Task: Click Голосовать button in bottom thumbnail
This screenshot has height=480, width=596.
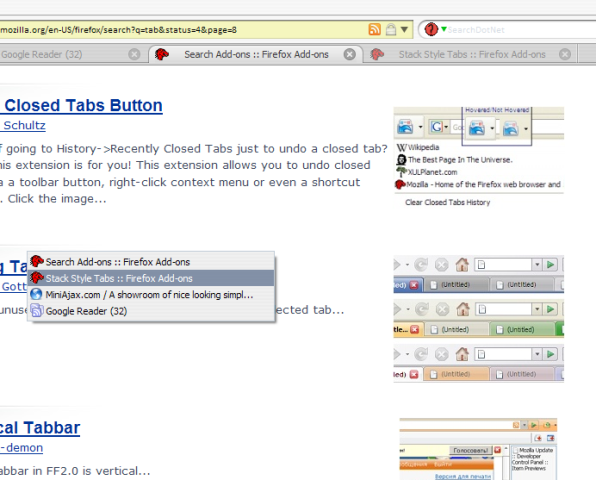Action: 471,450
